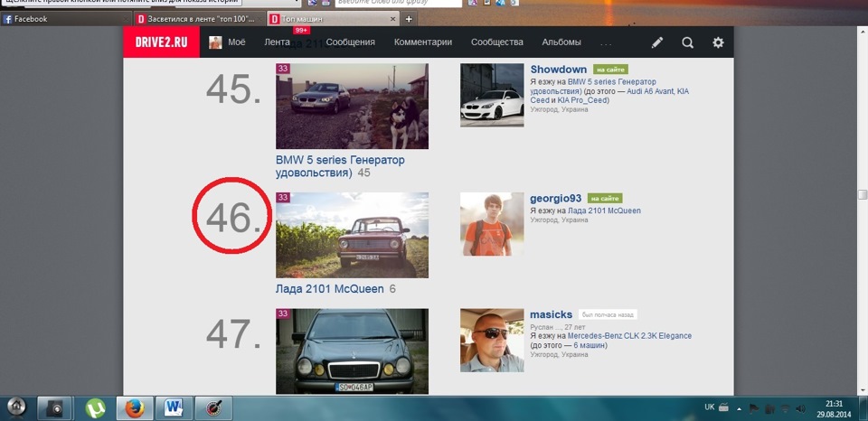The width and height of the screenshot is (868, 421).
Task: Open georgio93's profile photo
Action: (x=492, y=224)
